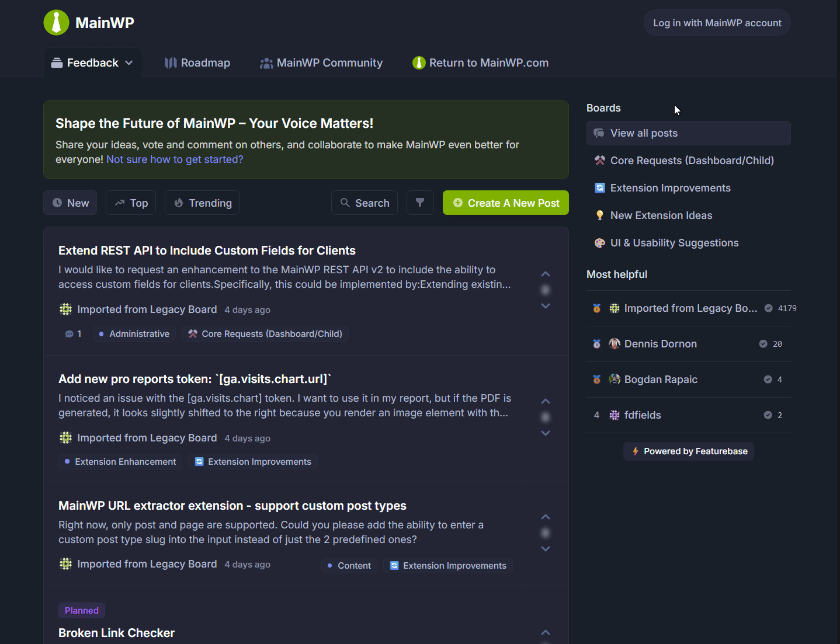
Task: Open Extension Improvements board
Action: point(689,188)
